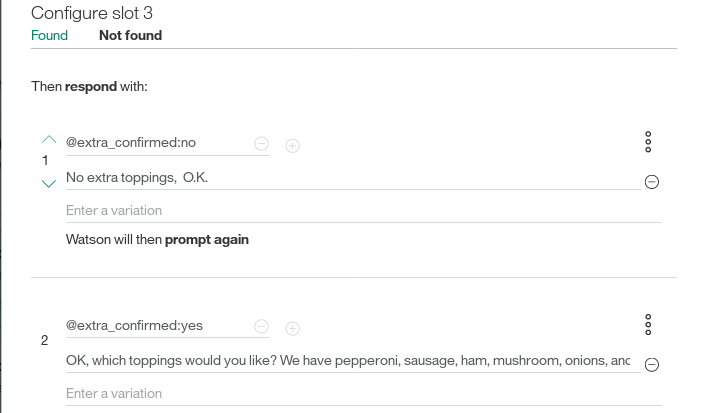
Task: Change the 'prompt again' action link
Action: pos(207,240)
